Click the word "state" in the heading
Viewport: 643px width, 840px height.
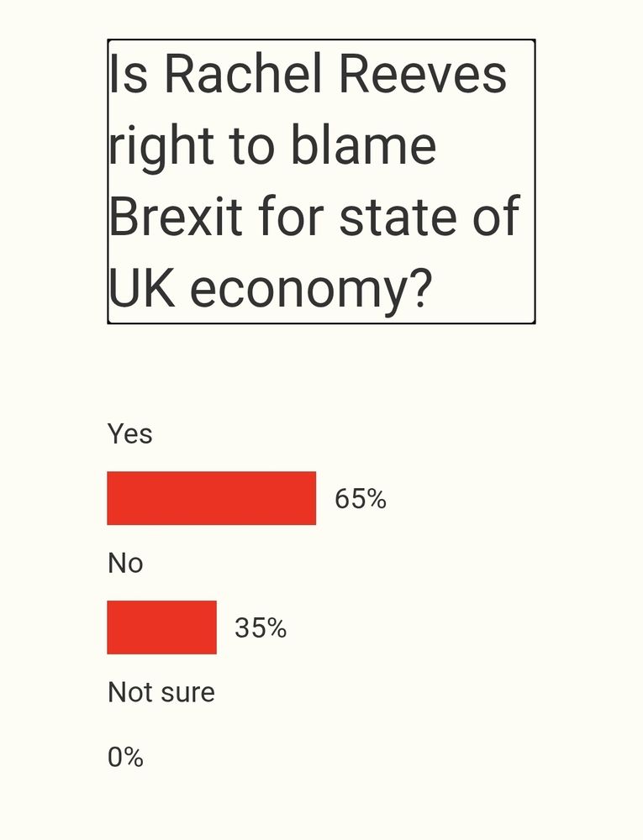click(x=398, y=217)
